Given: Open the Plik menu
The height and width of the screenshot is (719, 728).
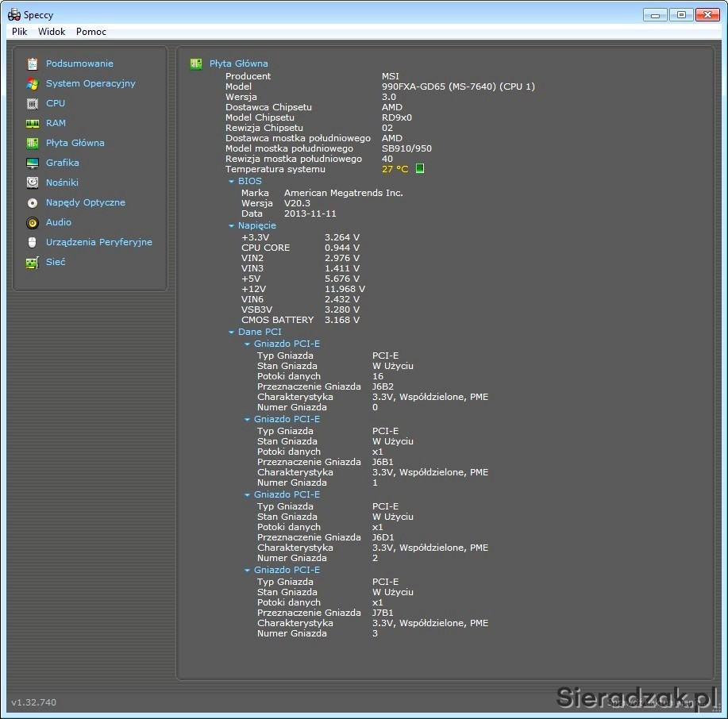Looking at the screenshot, I should pyautogui.click(x=20, y=32).
